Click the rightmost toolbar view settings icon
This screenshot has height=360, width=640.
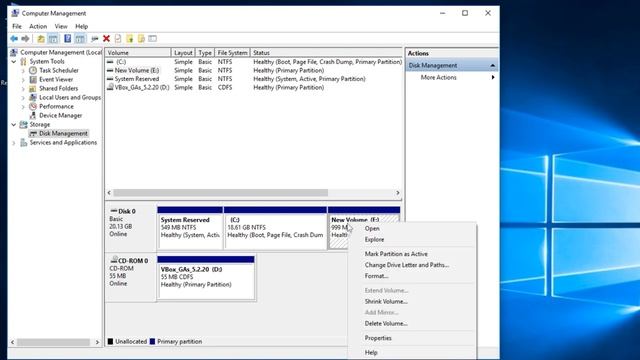[152, 38]
